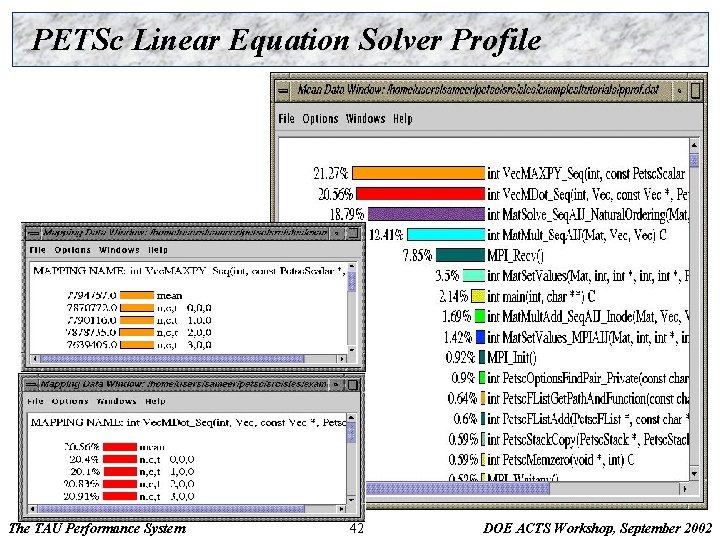Click the yellow main 2.14% swatch
This screenshot has width=720, height=540.
[478, 296]
